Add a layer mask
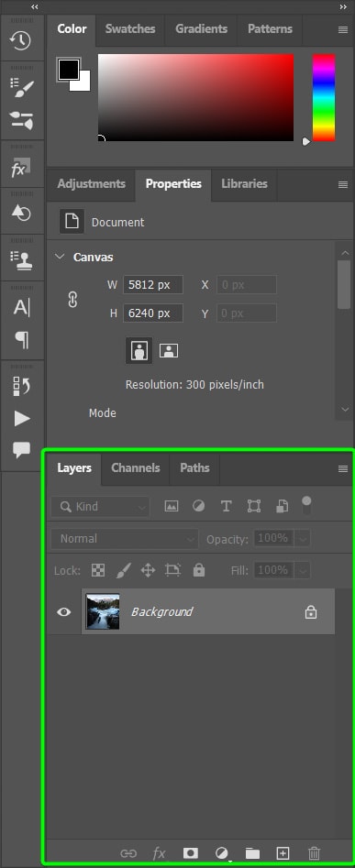The width and height of the screenshot is (355, 868). click(x=191, y=853)
